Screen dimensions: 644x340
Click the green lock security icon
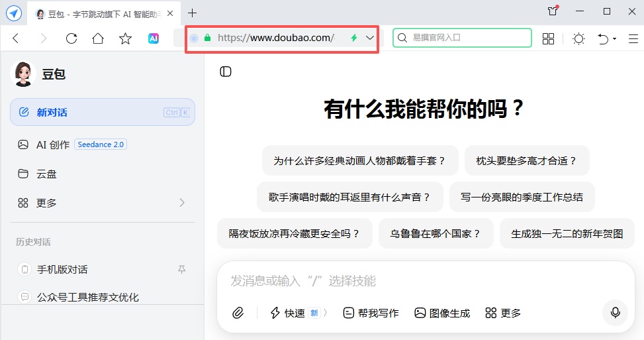coord(207,38)
